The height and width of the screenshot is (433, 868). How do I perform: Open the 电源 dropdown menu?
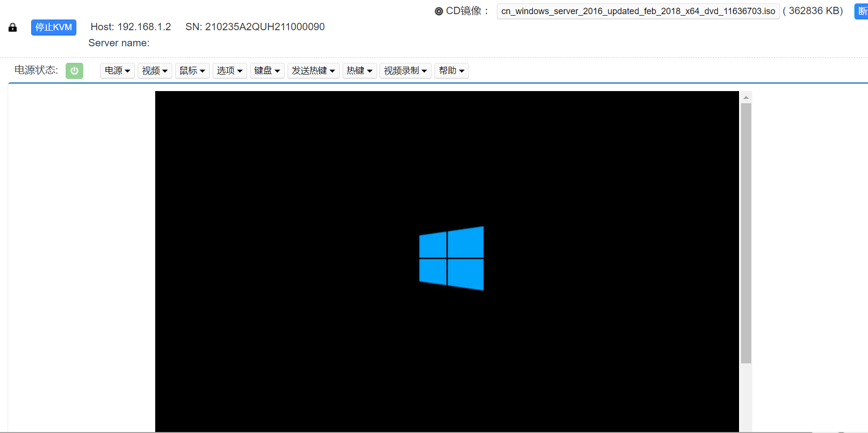(x=117, y=71)
